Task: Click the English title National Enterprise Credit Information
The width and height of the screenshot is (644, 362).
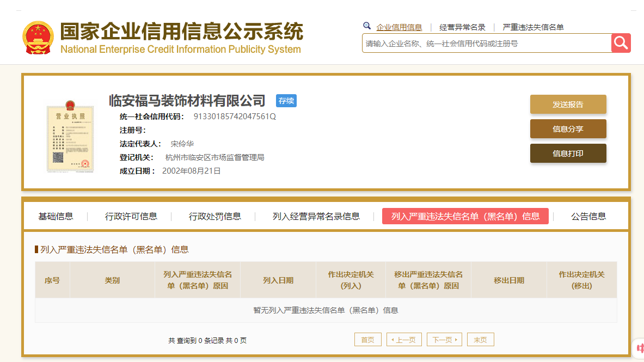Action: click(x=181, y=50)
